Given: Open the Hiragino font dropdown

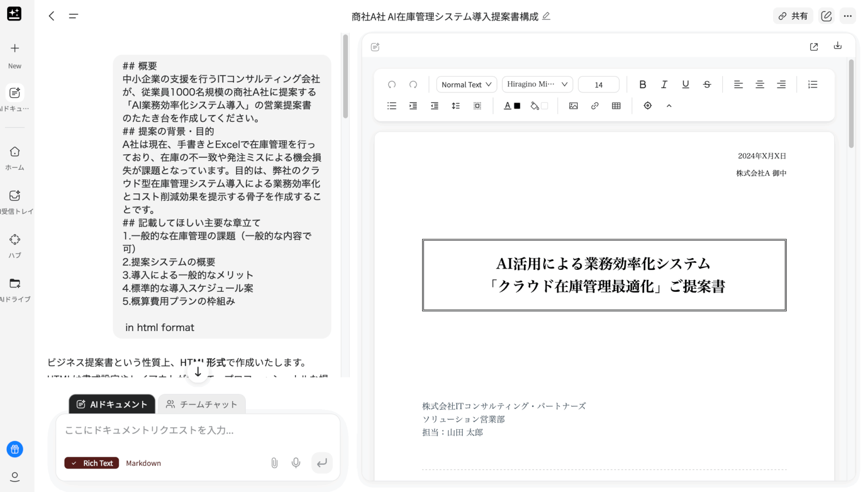Looking at the screenshot, I should (537, 84).
